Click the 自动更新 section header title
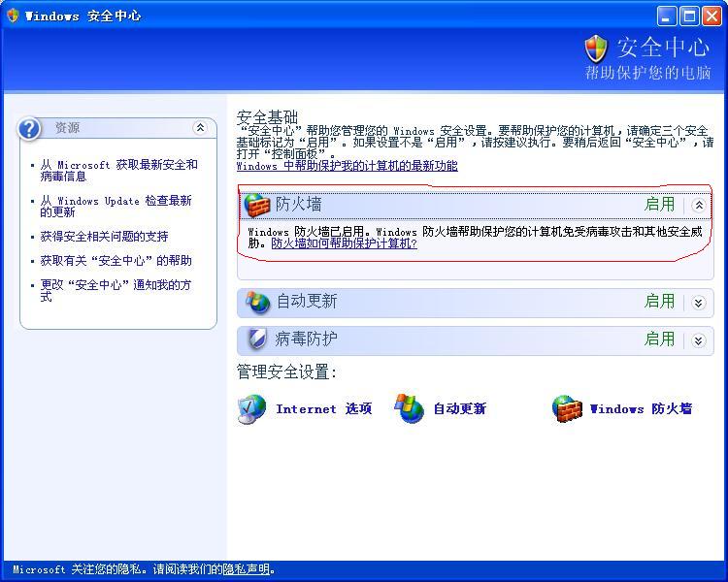728x582 pixels. (307, 302)
